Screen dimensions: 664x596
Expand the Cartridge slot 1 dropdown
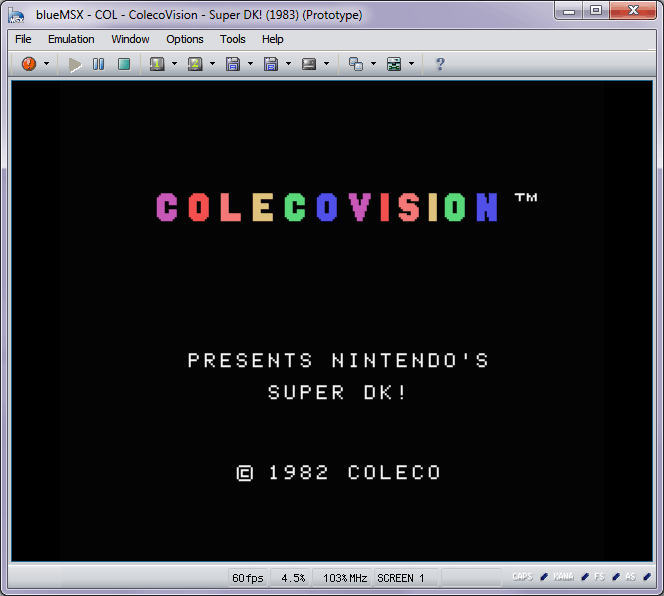174,64
